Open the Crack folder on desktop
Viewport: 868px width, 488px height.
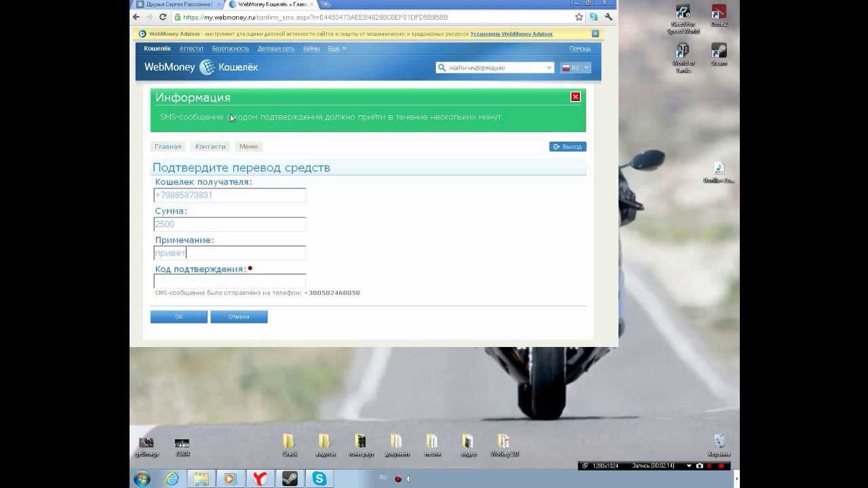(x=290, y=445)
